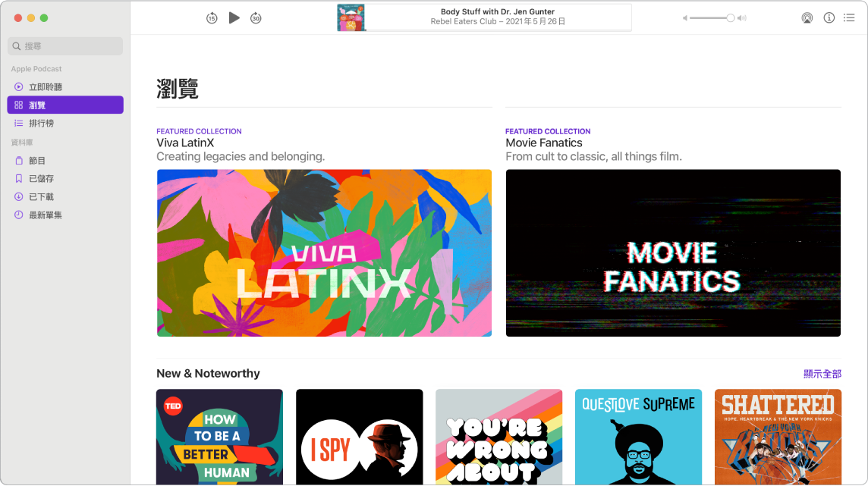
Task: Open 最新單集 latest episodes
Action: (46, 215)
